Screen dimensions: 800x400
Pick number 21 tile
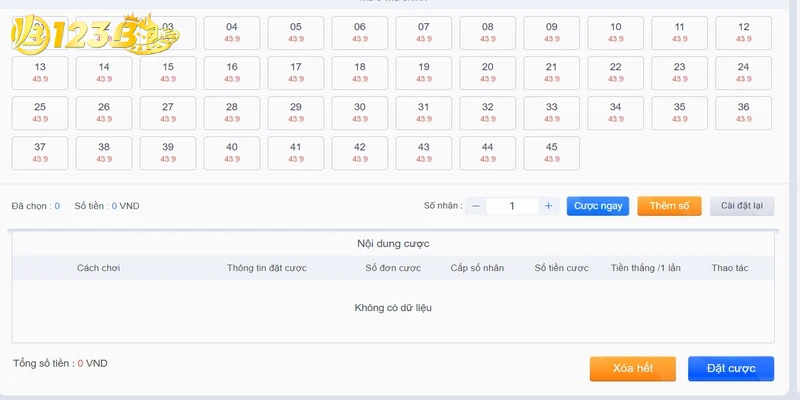click(552, 73)
